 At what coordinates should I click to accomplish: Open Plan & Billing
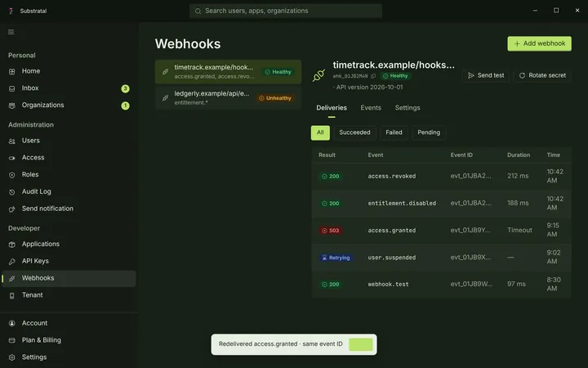click(69, 340)
